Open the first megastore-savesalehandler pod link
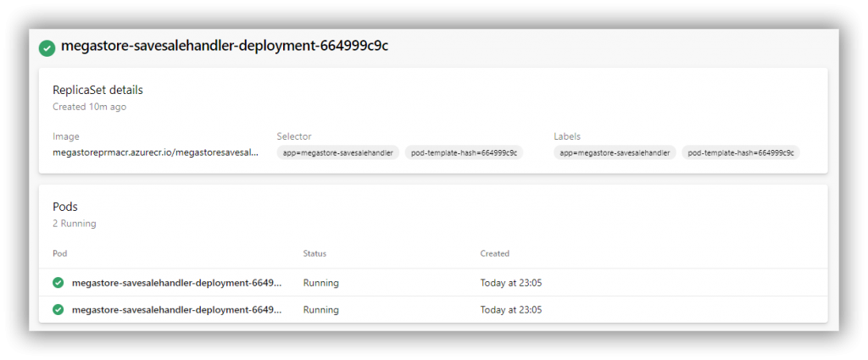Image resolution: width=868 pixels, height=360 pixels. pos(176,283)
